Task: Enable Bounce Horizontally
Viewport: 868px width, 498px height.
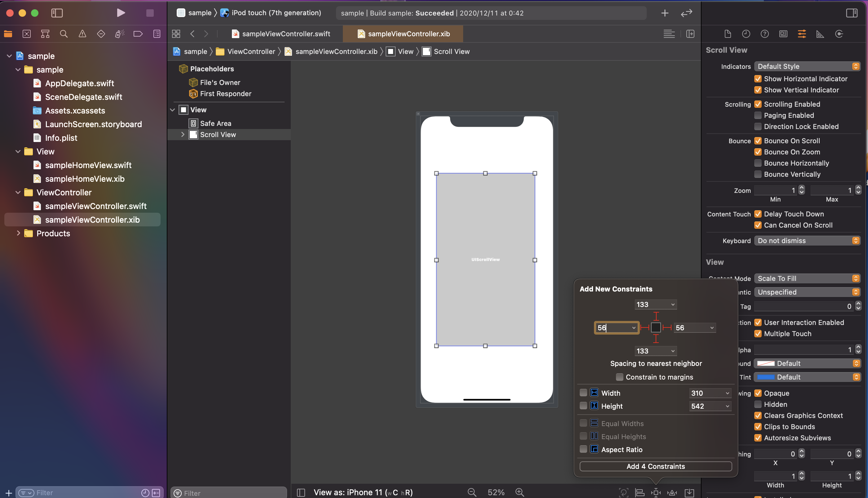Action: tap(758, 163)
